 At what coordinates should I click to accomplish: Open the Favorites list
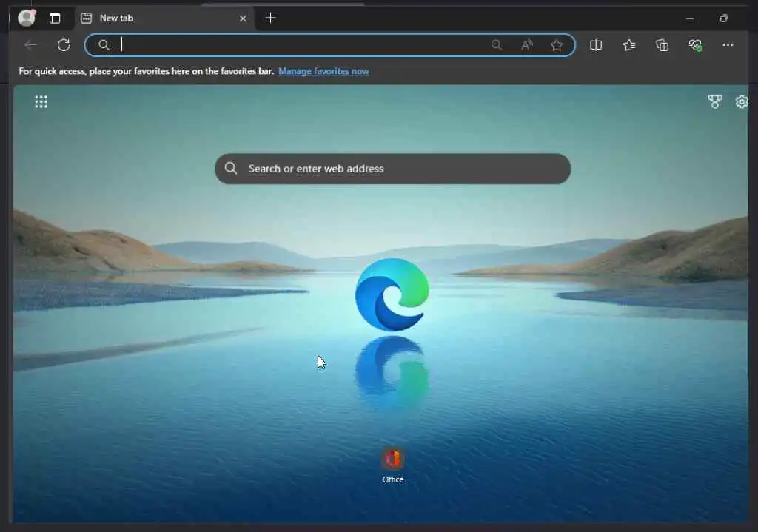tap(629, 45)
